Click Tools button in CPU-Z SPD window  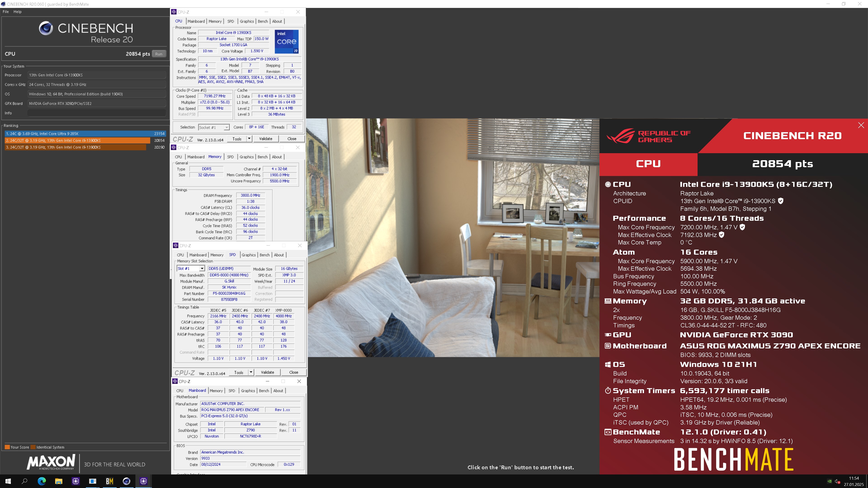pyautogui.click(x=238, y=373)
